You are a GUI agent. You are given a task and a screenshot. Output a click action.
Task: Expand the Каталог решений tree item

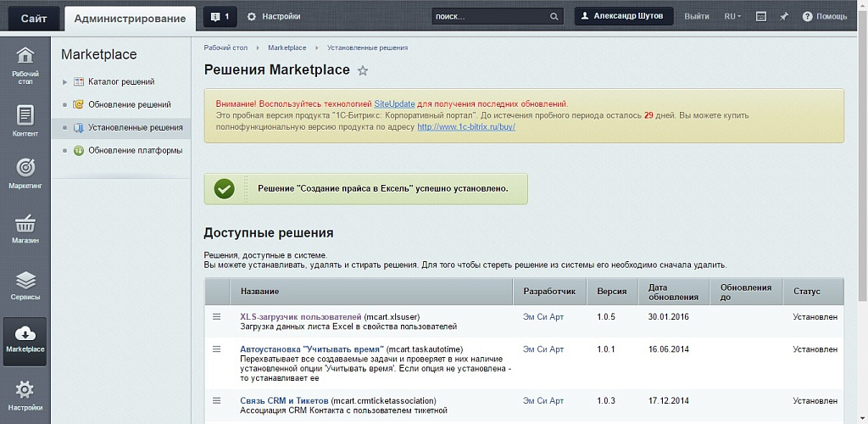(64, 82)
